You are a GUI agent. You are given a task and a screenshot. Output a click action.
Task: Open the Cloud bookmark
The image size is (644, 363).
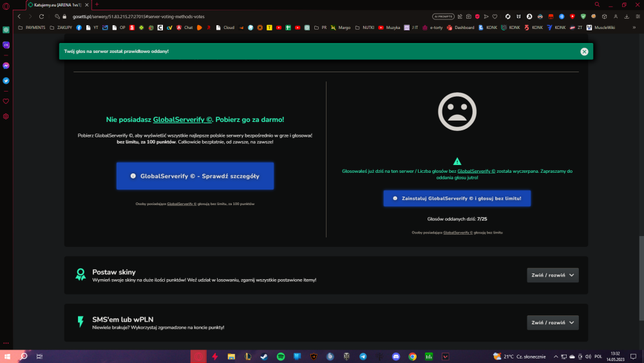point(225,28)
